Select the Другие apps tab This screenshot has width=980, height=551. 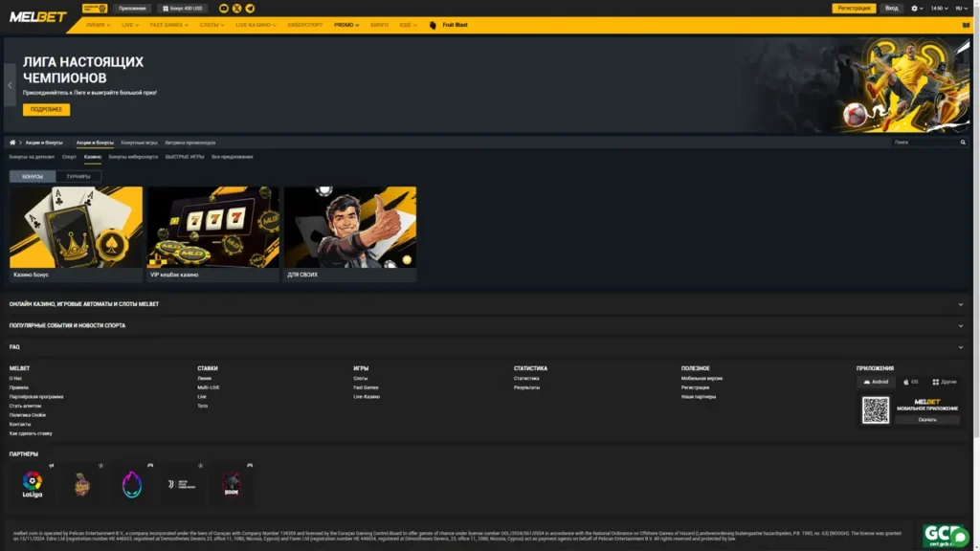pos(945,382)
